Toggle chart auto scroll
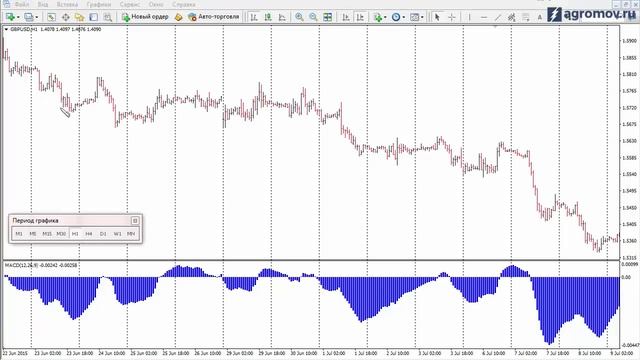Screen dimensions: 640x360 pyautogui.click(x=346, y=17)
